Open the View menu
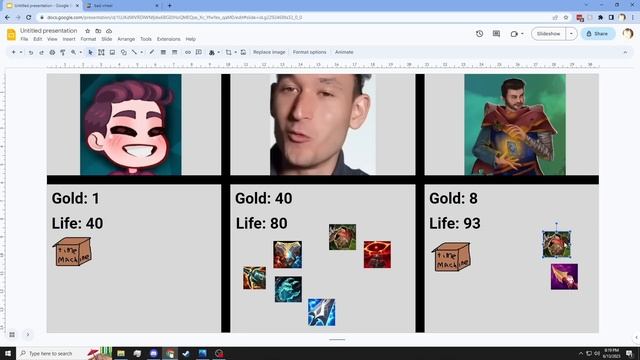 point(52,39)
